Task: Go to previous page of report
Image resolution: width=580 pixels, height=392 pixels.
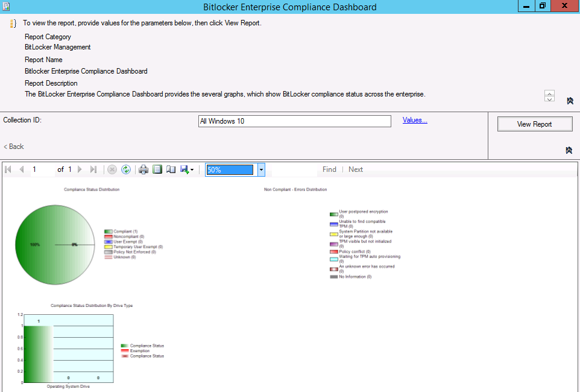Action: tap(22, 169)
